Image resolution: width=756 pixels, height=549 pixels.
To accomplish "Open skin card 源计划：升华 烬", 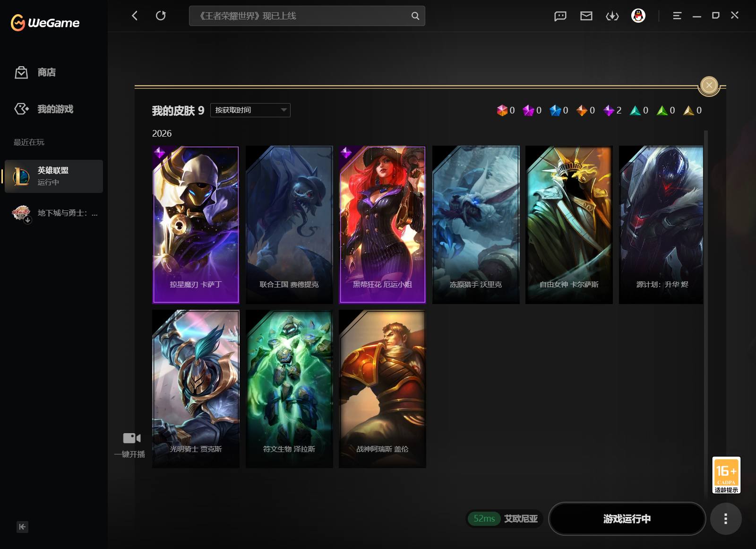I will point(661,225).
